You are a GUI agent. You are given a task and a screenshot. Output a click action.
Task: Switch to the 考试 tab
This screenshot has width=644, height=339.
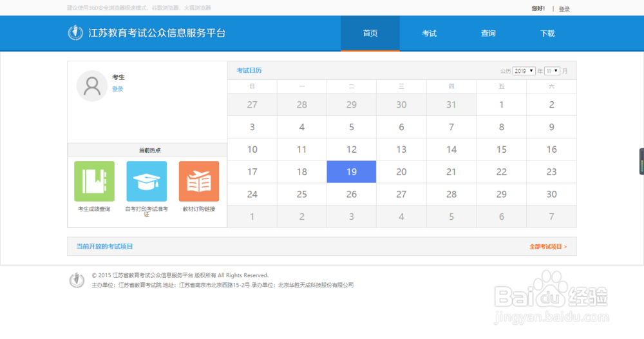429,34
